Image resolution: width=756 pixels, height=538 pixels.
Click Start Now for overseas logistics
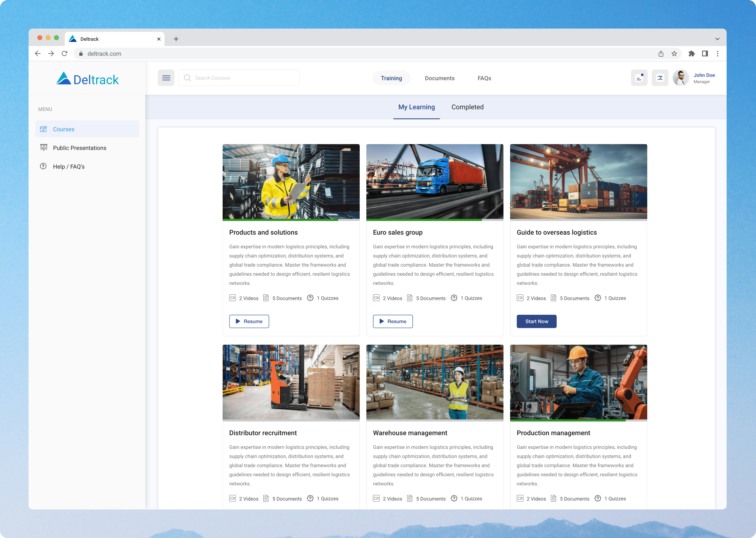coord(536,321)
